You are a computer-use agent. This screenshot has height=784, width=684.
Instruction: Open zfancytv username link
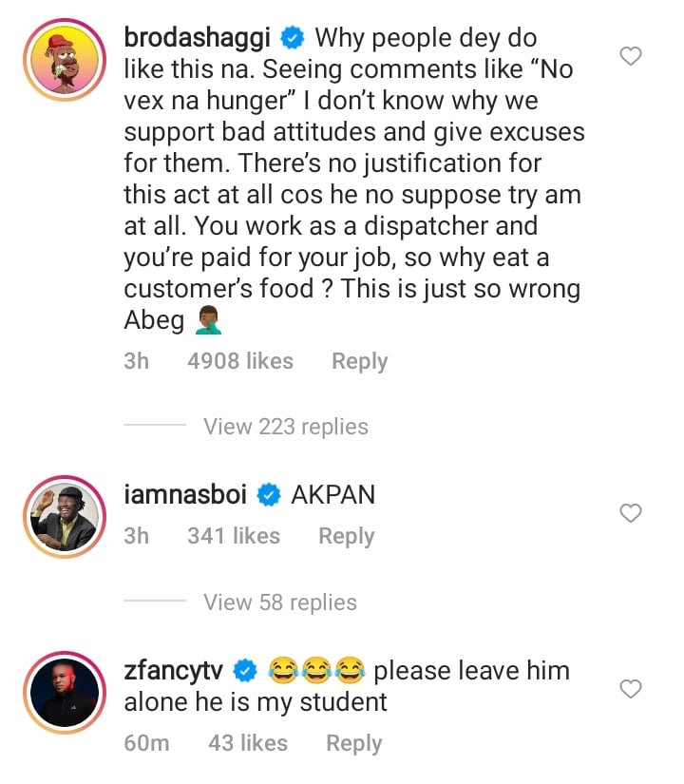click(174, 671)
